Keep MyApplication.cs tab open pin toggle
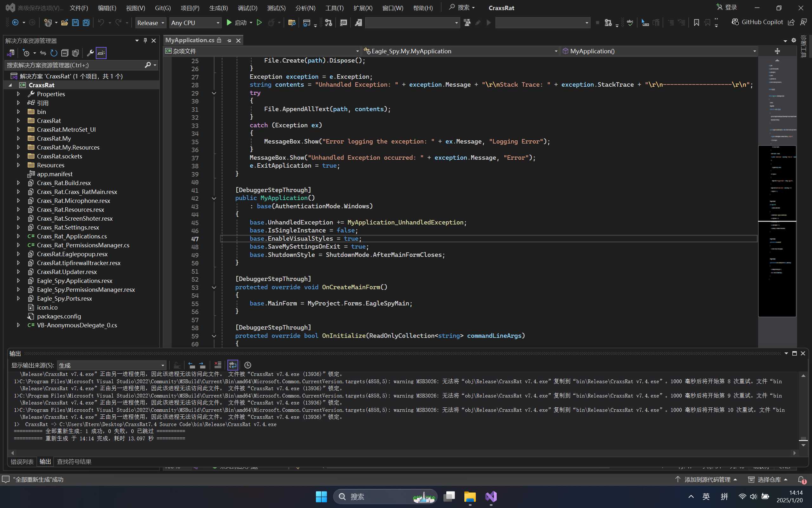 [x=229, y=40]
